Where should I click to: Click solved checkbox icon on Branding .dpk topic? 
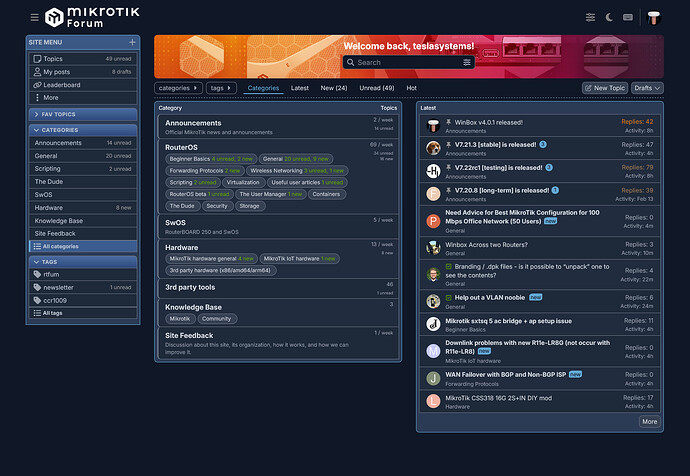(x=448, y=267)
